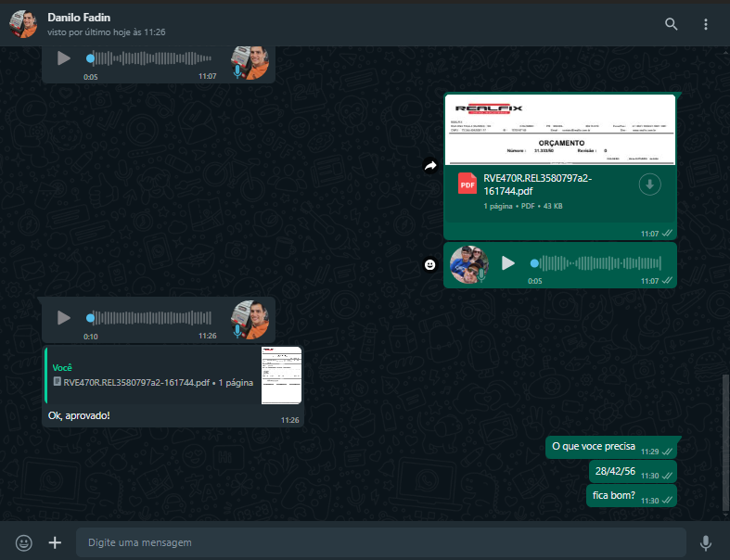React to the sent voice message with emoji

(x=430, y=264)
